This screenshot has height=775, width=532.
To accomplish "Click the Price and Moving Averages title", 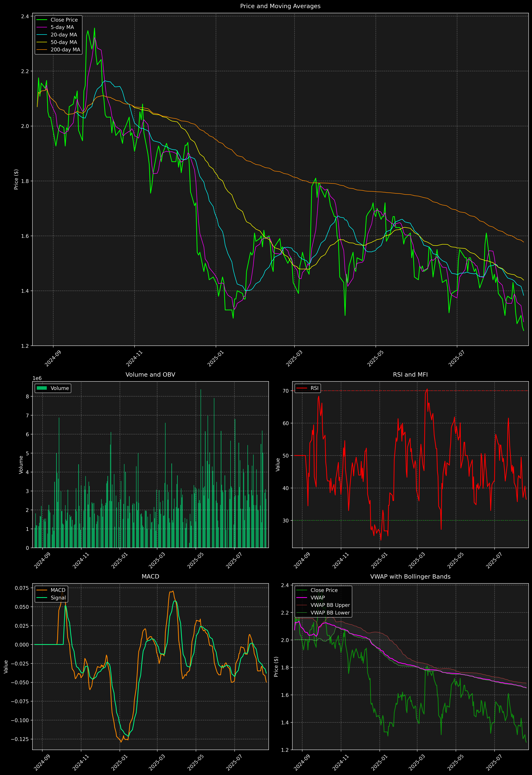I will tap(280, 6).
